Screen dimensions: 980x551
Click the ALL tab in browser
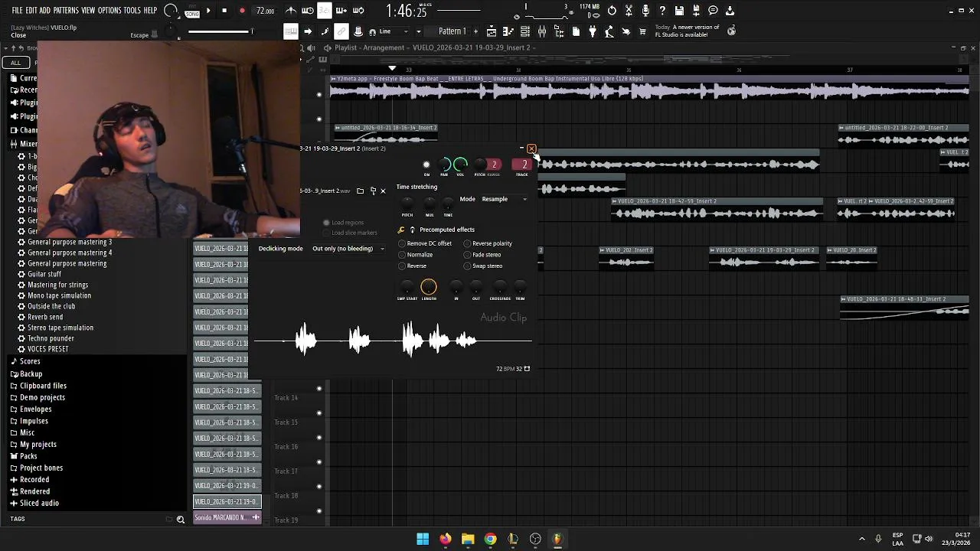[x=15, y=62]
